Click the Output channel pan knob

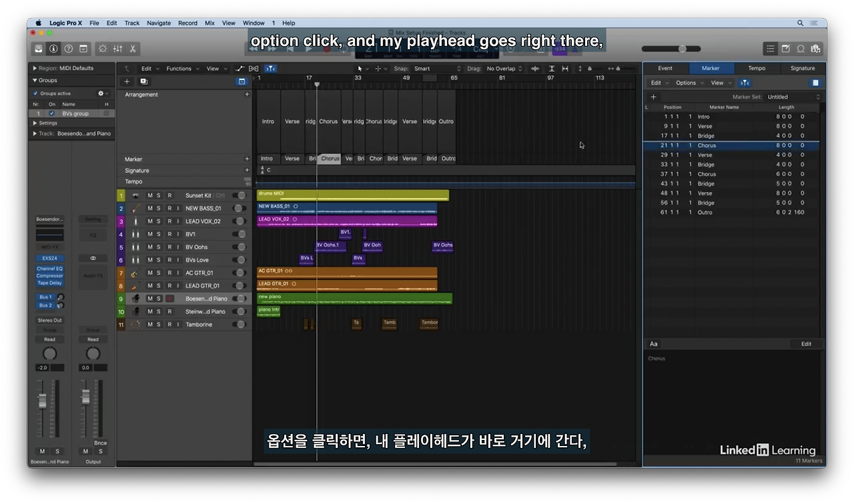[93, 353]
